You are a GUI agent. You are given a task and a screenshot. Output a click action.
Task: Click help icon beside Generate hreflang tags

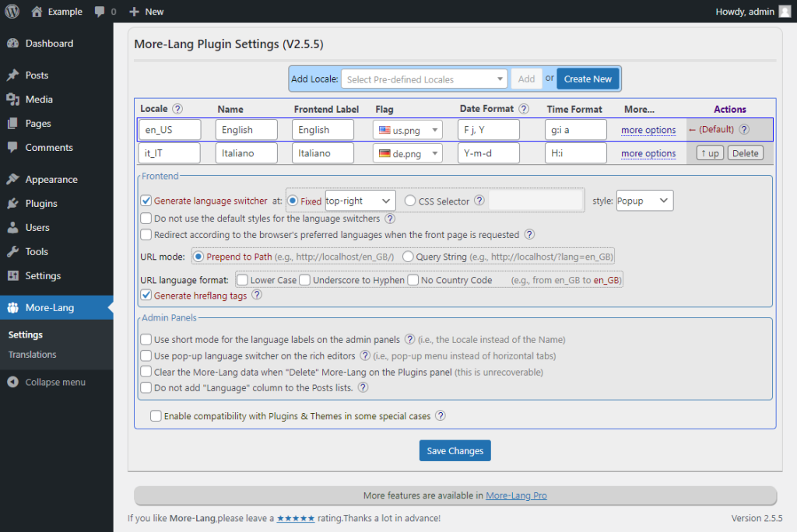[x=257, y=295]
